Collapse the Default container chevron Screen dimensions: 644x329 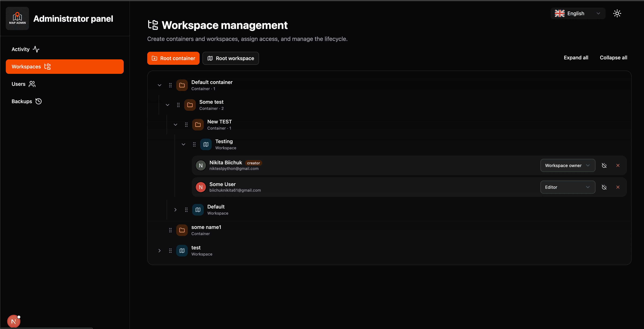coord(160,85)
